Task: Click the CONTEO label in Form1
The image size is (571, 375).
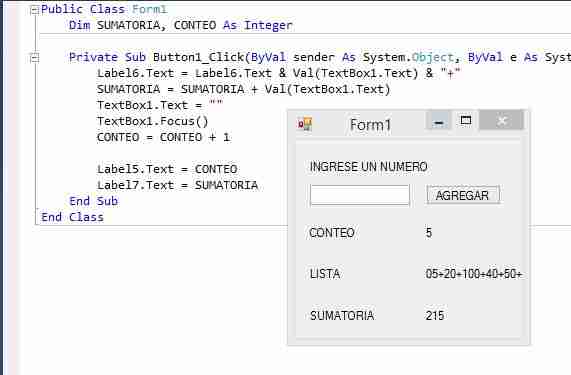Action: [332, 233]
